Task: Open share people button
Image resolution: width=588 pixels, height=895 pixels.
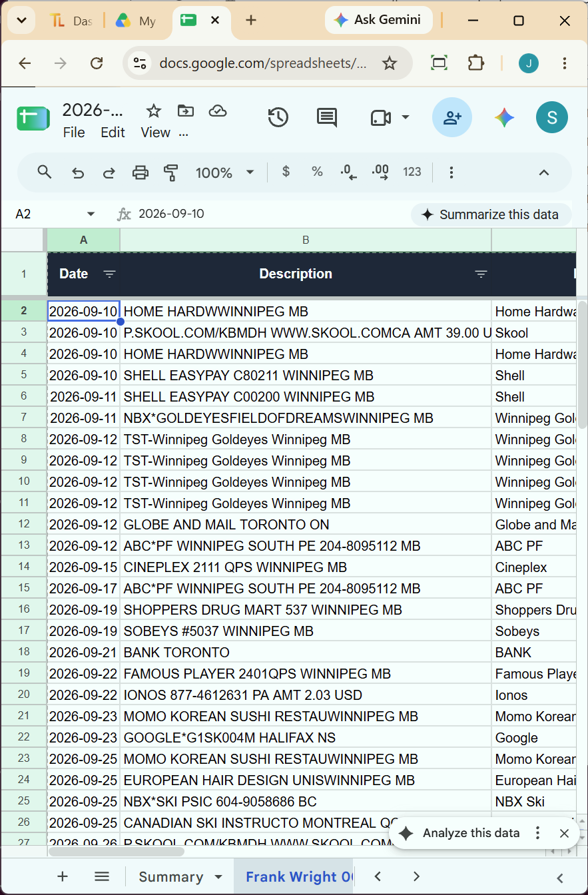Action: click(x=452, y=118)
